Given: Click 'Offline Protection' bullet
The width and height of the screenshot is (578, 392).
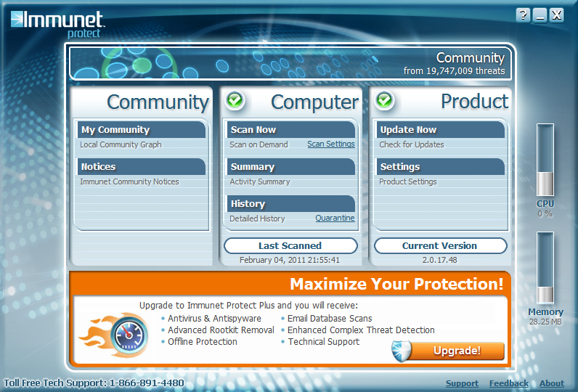Looking at the screenshot, I should [203, 341].
